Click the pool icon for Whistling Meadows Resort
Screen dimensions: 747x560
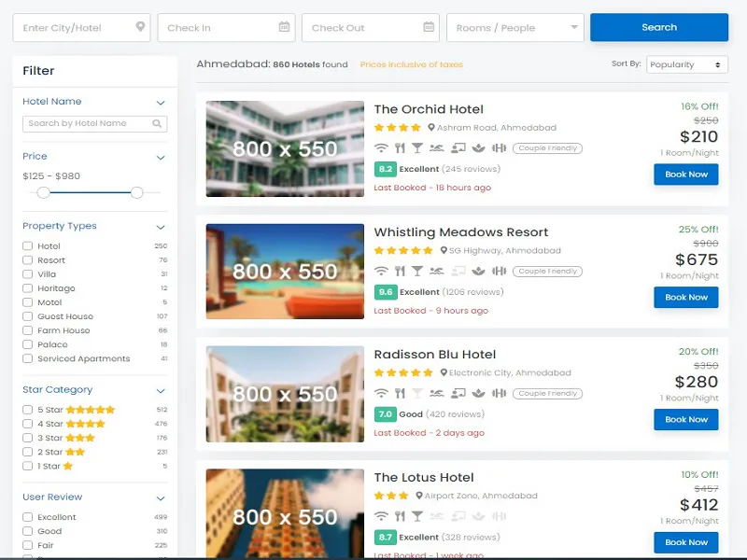[436, 271]
